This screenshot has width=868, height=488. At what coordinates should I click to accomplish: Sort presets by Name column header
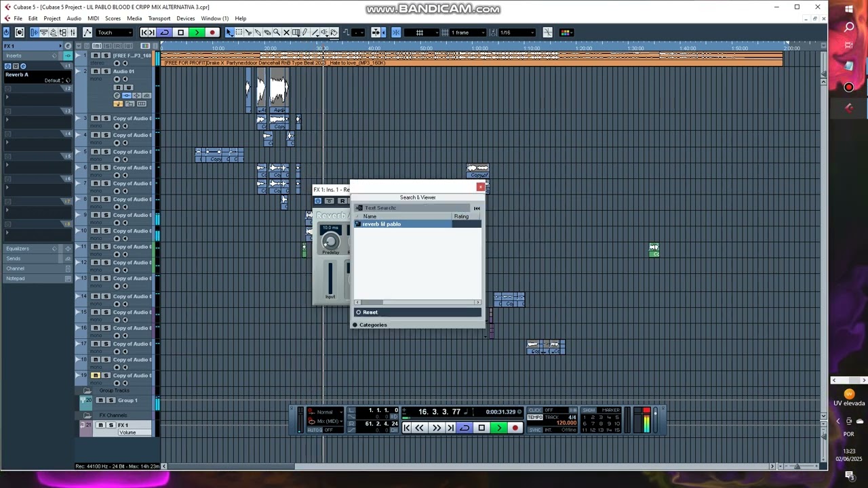pos(403,216)
